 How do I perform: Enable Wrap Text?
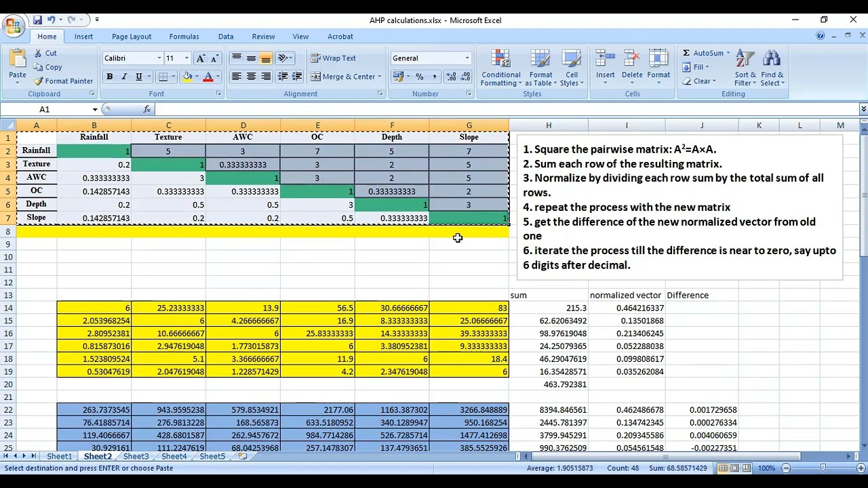coord(333,58)
